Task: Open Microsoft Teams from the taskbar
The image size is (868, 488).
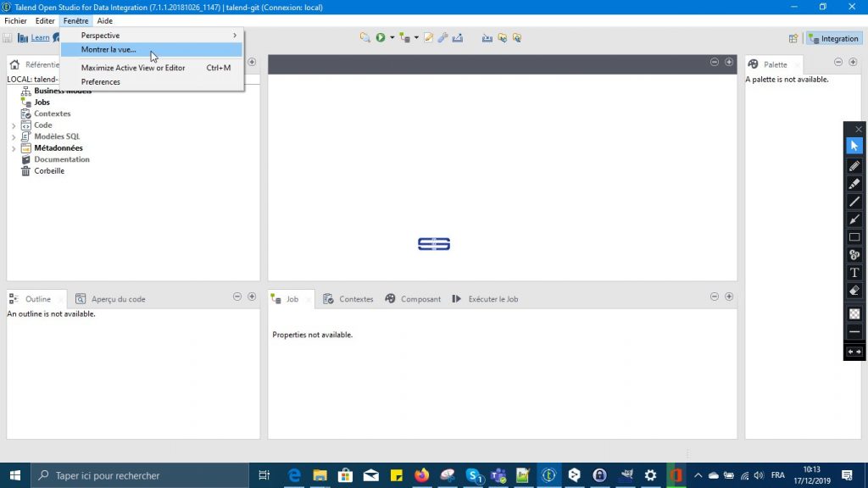Action: (498, 475)
